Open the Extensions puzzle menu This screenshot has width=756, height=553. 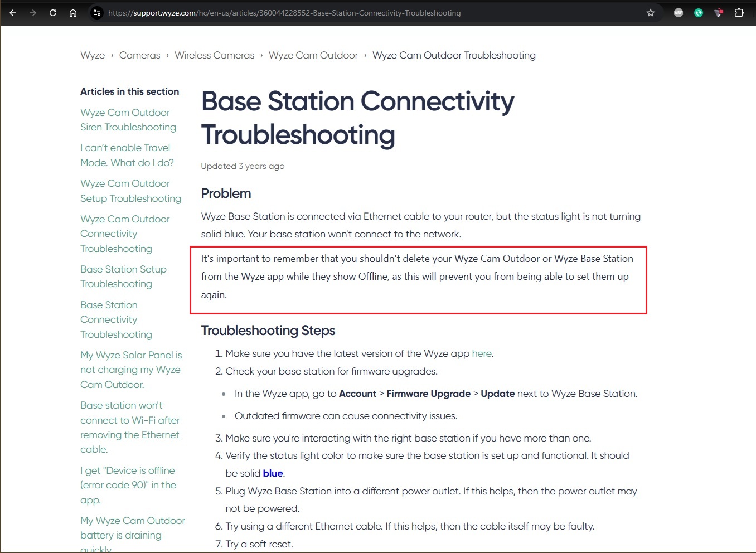coord(739,13)
